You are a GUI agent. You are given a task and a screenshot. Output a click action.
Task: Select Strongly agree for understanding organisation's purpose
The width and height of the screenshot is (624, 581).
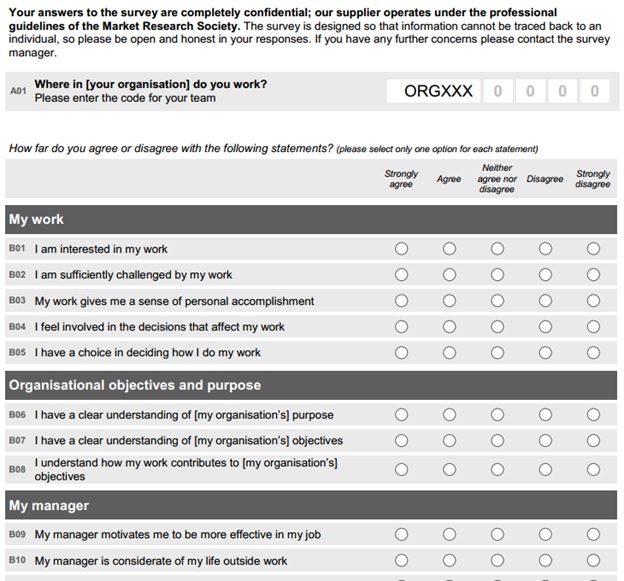(401, 415)
